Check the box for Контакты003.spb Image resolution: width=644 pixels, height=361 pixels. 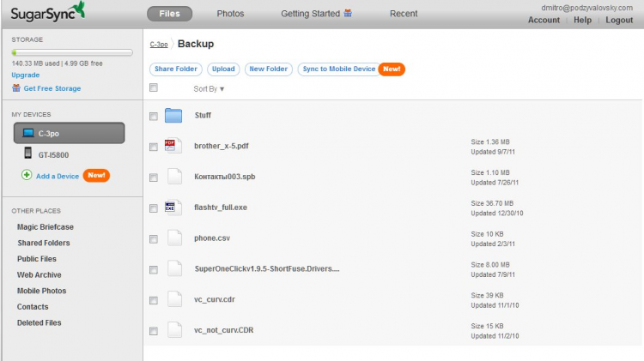pos(154,177)
